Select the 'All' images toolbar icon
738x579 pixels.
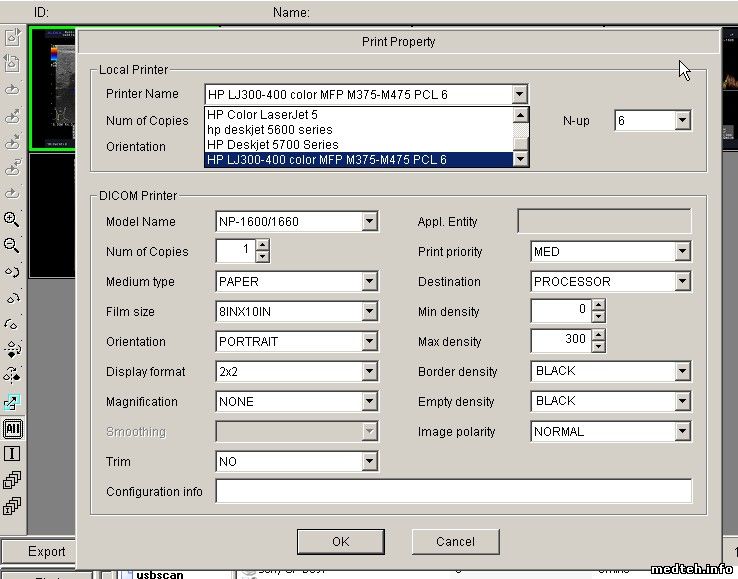13,429
